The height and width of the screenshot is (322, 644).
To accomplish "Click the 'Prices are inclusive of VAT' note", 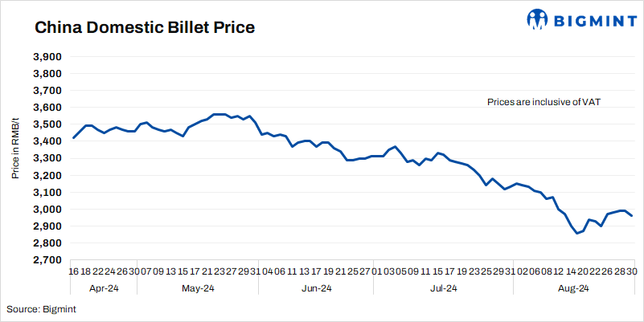I will tap(544, 102).
